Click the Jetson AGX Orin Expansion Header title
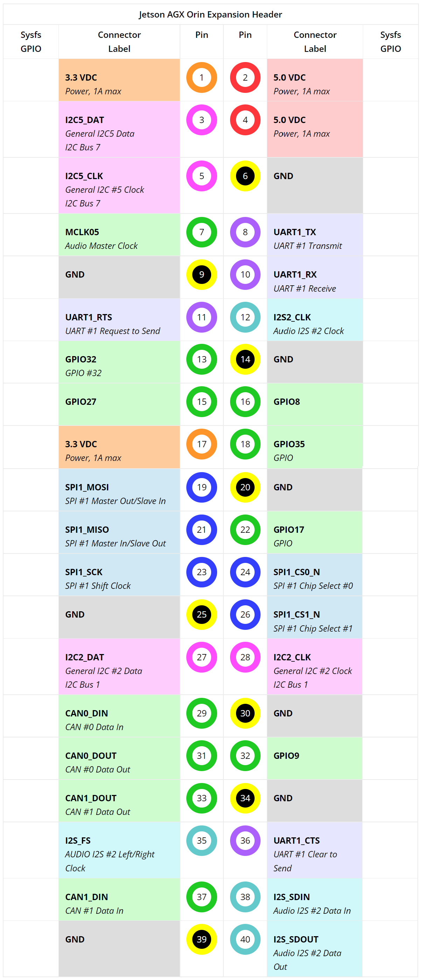422x980 pixels. pyautogui.click(x=210, y=14)
